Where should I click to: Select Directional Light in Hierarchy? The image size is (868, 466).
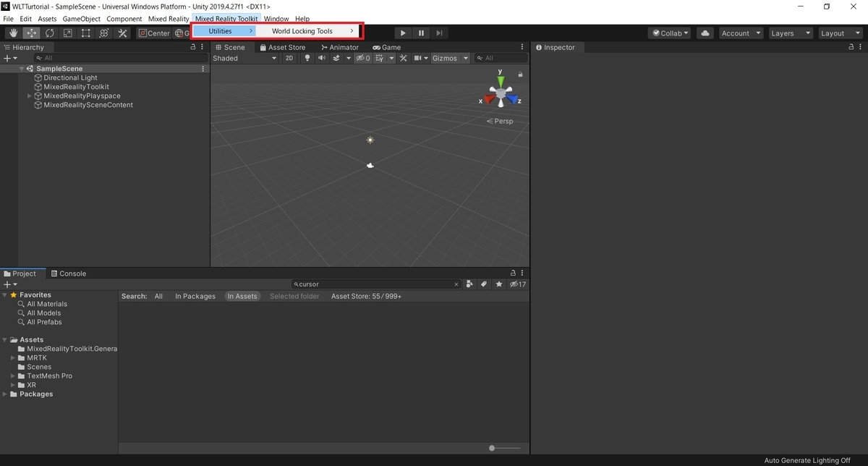(x=70, y=77)
